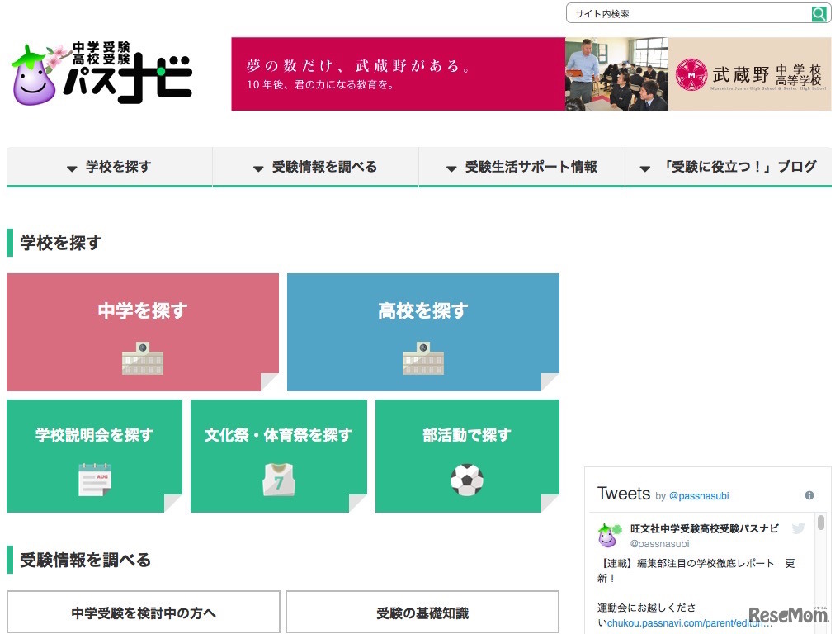Click the Passnavi avatar beside the tweet
Screen dimensions: 840x634
pos(608,535)
